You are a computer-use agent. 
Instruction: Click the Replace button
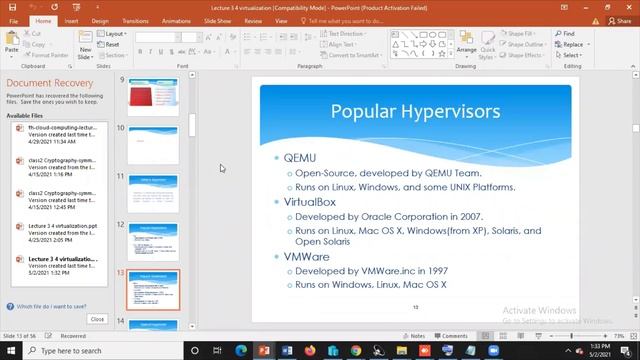point(569,44)
